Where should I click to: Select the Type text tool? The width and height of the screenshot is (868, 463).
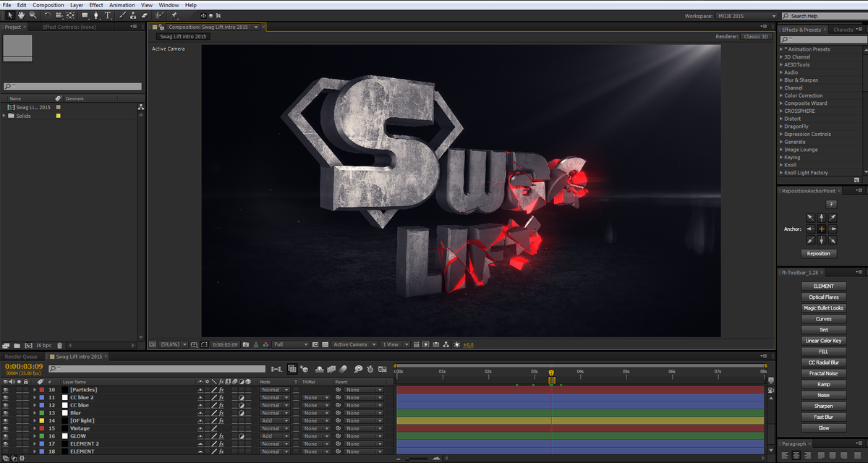tap(108, 15)
